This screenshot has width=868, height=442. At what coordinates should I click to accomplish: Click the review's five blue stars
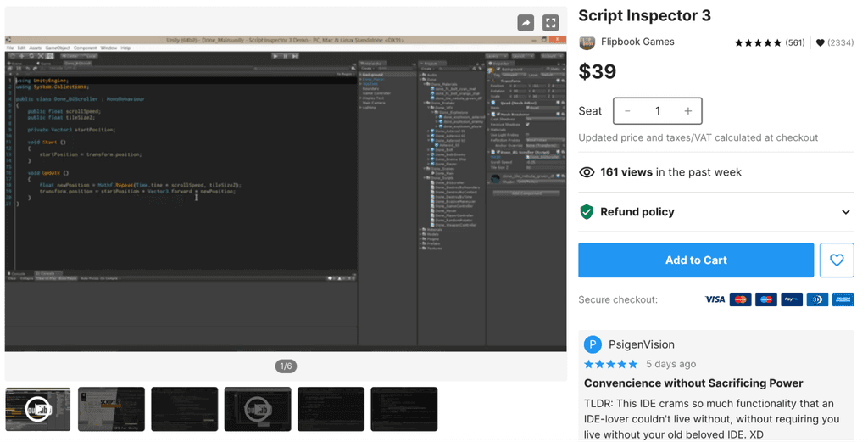point(611,364)
